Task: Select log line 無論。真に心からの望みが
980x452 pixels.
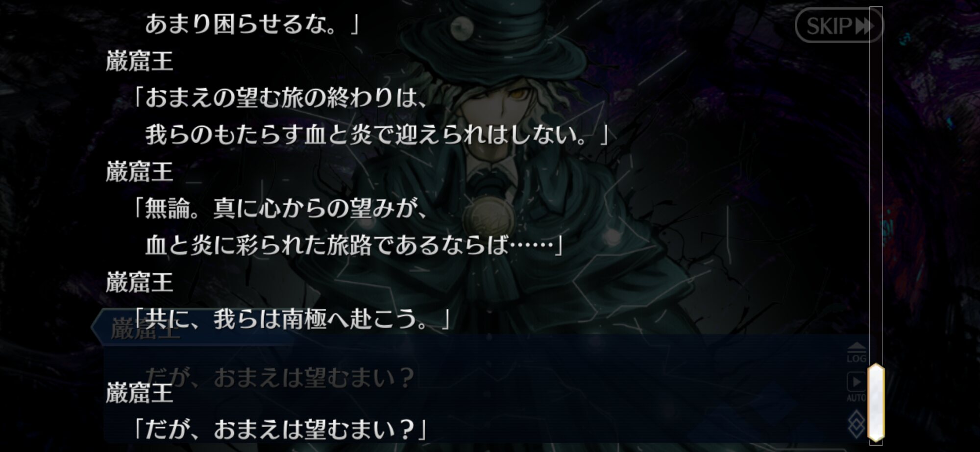Action: click(x=279, y=209)
